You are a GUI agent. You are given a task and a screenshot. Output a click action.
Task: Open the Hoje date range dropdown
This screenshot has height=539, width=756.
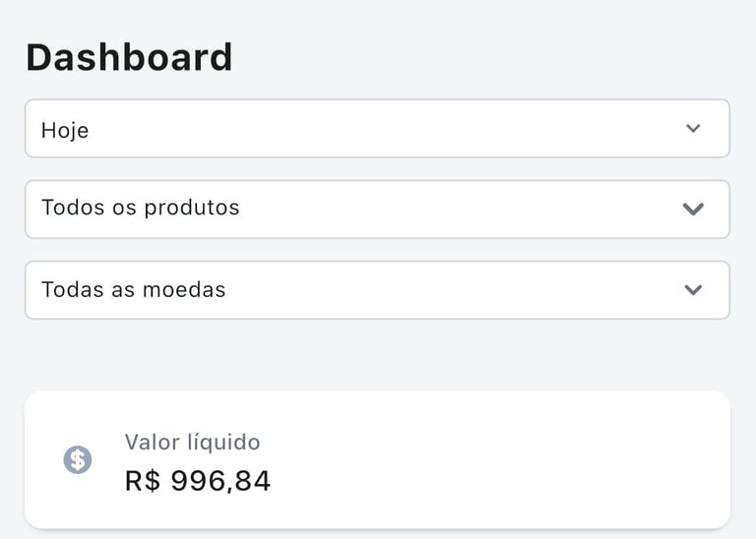(x=377, y=129)
